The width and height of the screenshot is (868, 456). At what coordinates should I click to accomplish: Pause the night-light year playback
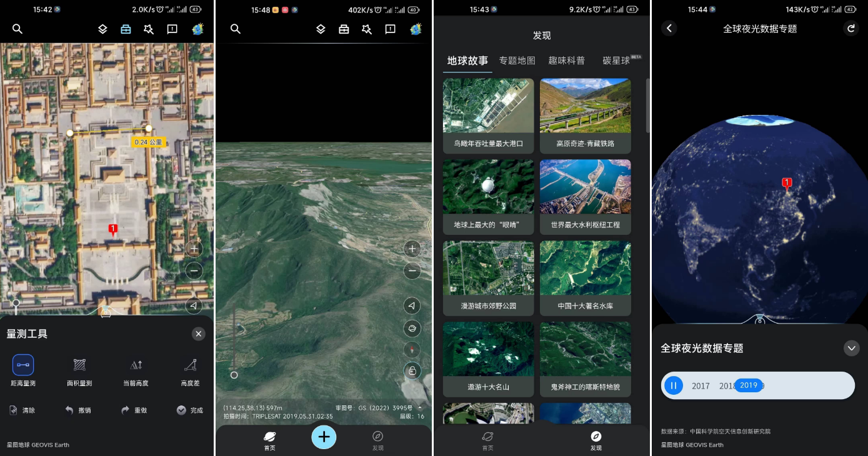[x=674, y=385]
